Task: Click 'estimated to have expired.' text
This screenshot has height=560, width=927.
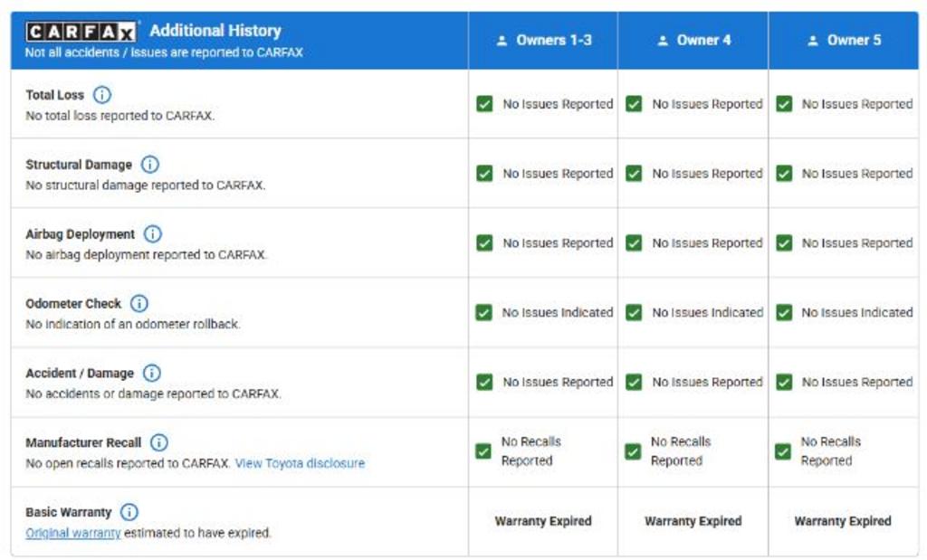Action: 197,533
